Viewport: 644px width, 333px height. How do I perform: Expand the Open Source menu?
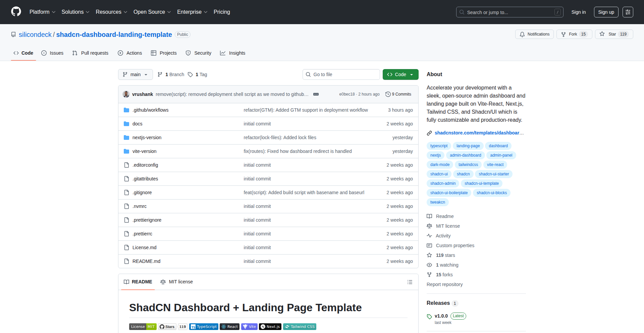click(x=152, y=12)
